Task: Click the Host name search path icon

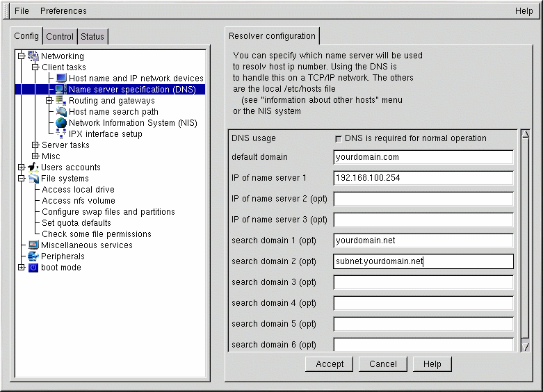Action: (61, 112)
